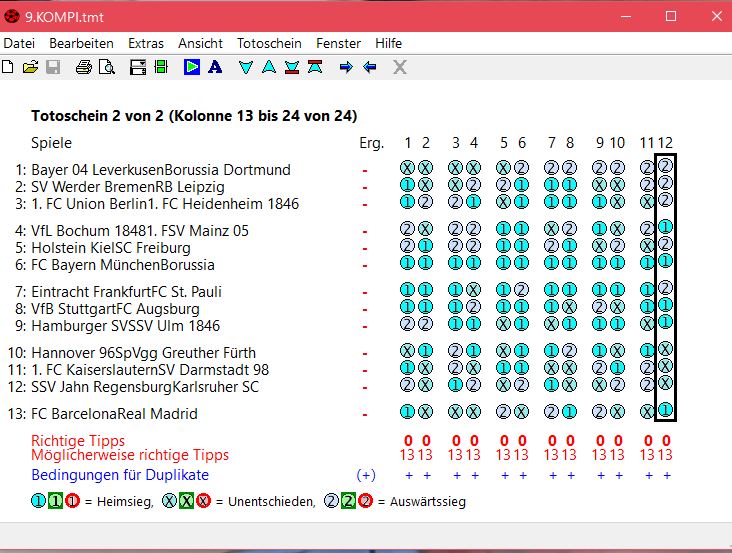
Task: Click green Unentschieden X legend icon
Action: point(186,501)
